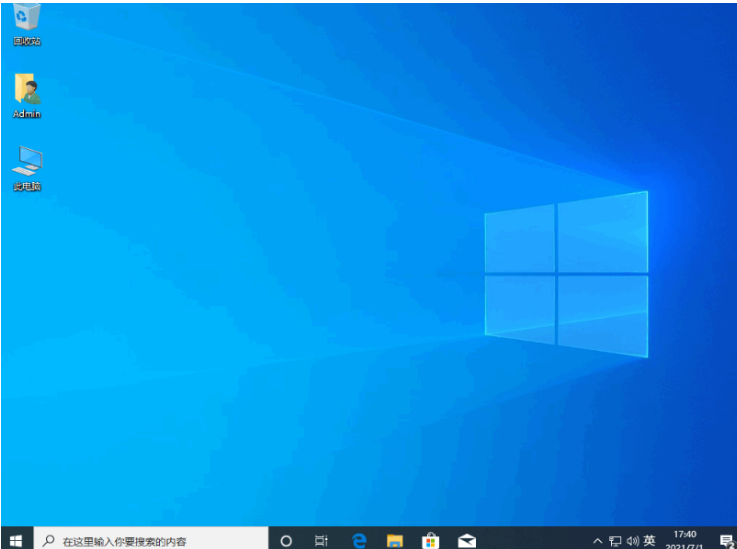Launch Cortana from the circle icon

click(x=286, y=541)
